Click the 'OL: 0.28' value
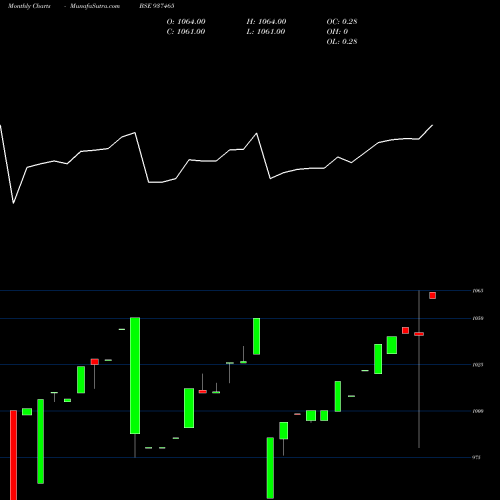Viewport: 500px width, 500px height. [342, 42]
